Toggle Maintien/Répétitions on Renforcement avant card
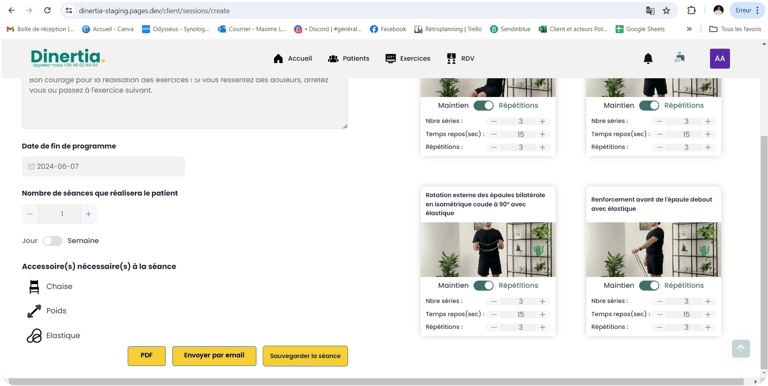 point(649,286)
